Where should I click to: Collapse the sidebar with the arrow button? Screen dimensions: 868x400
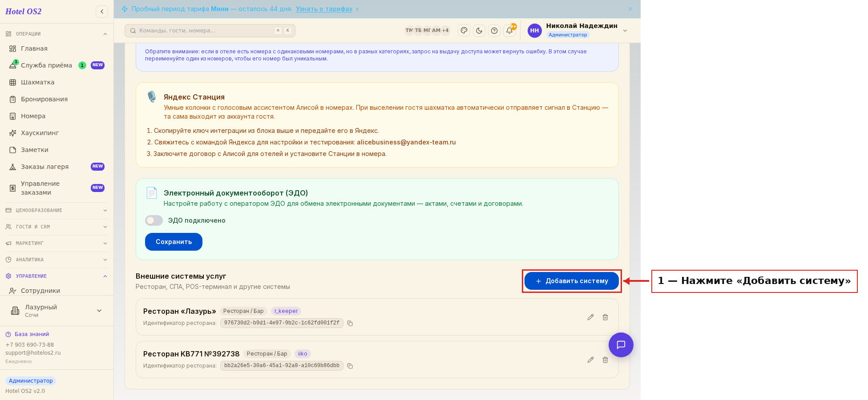(102, 12)
